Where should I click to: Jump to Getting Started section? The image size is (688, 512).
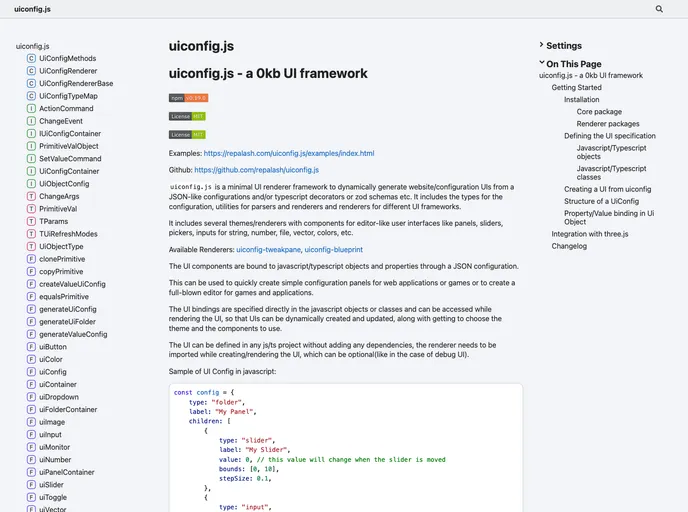pos(576,87)
